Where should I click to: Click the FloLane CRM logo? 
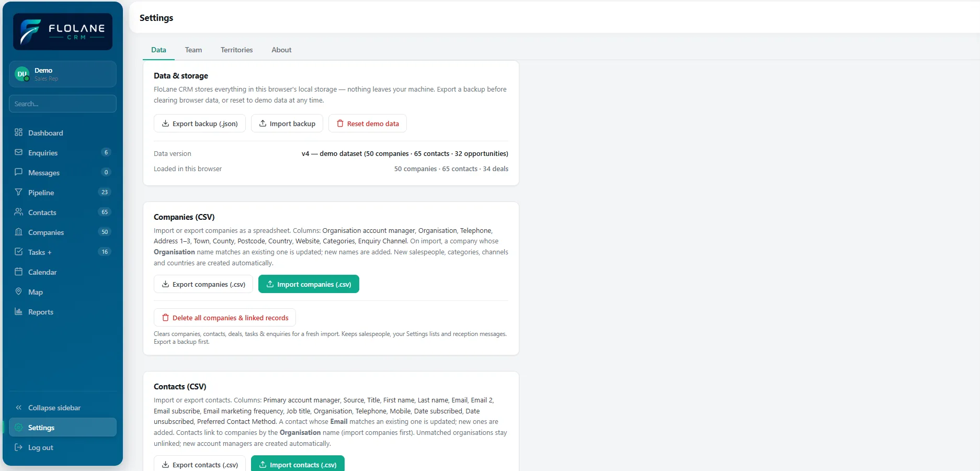coord(63,31)
